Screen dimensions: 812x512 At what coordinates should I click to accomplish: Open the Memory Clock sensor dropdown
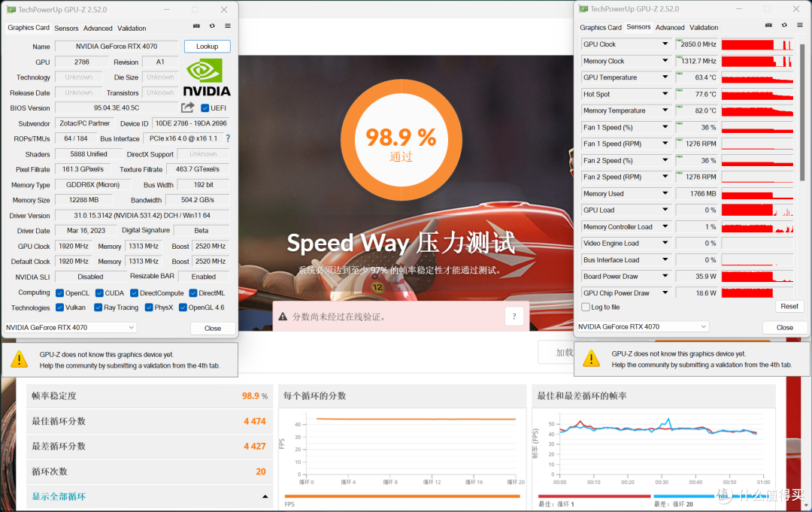click(665, 61)
